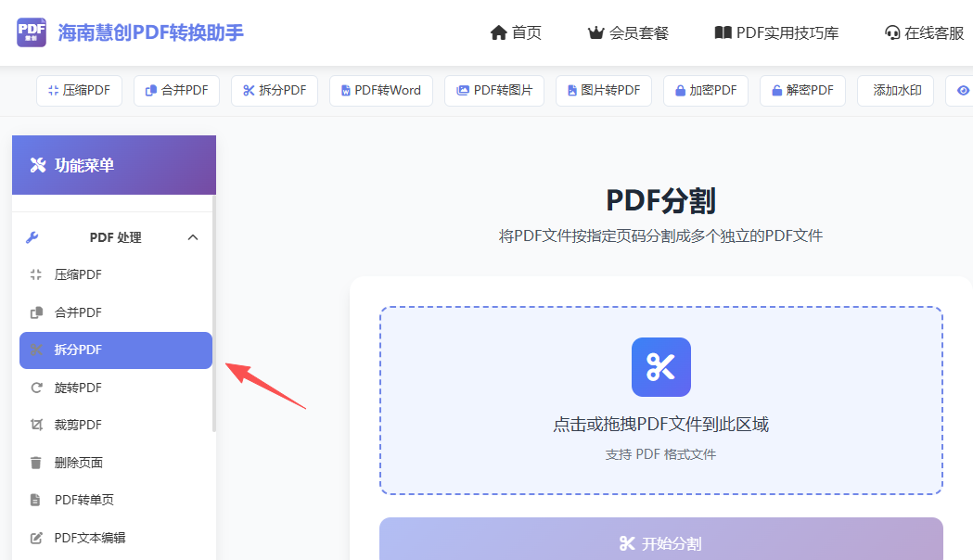Click the open-book icon beside PDF实用技巧库
The image size is (973, 560).
click(723, 32)
